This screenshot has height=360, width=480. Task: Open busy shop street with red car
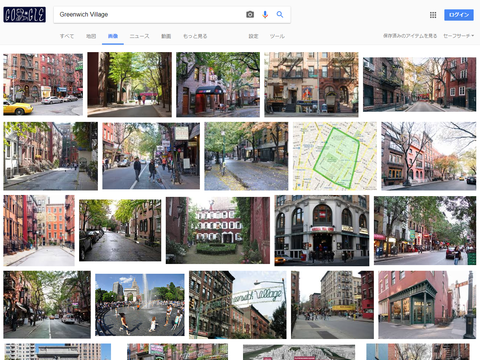[x=425, y=230]
